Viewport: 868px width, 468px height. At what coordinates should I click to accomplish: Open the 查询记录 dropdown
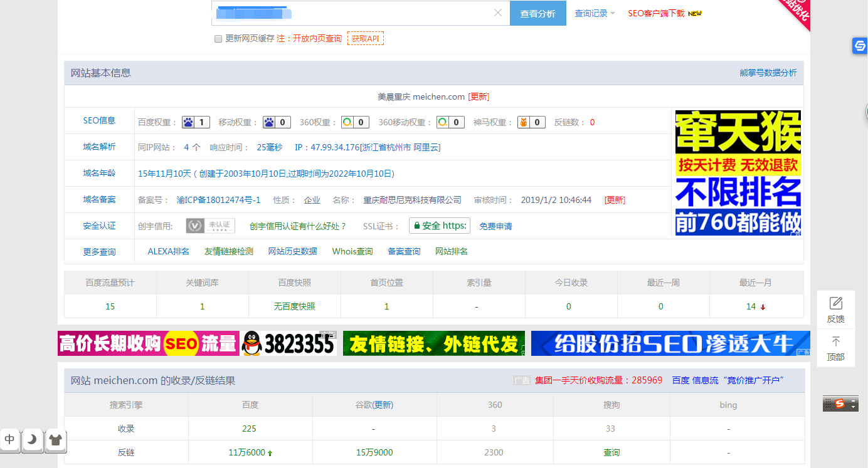click(595, 13)
